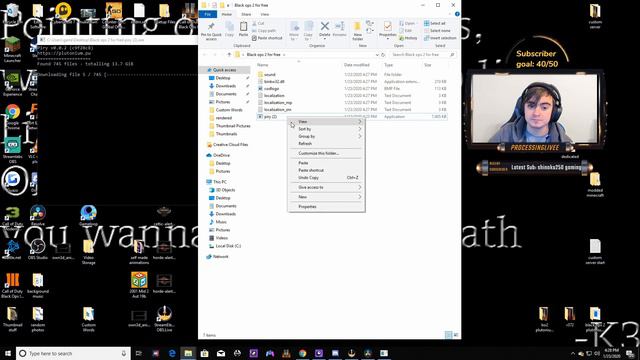Open the ribbon Delete button dropdown arrow
The width and height of the screenshot is (640, 360).
pyautogui.click(x=324, y=39)
